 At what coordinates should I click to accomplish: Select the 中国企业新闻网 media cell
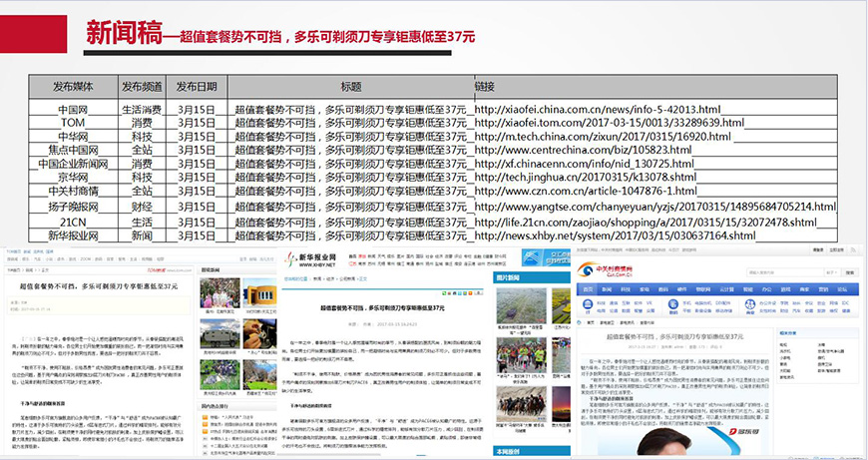click(73, 164)
